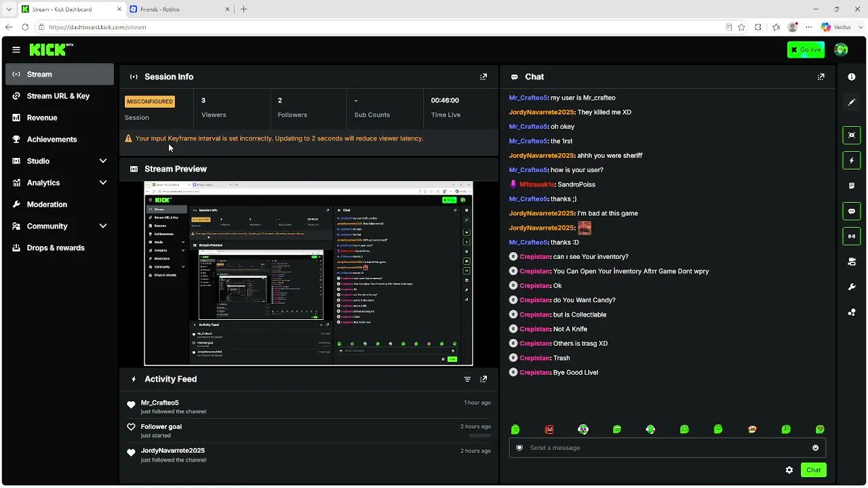Pop out the Activity Feed panel

tap(484, 380)
